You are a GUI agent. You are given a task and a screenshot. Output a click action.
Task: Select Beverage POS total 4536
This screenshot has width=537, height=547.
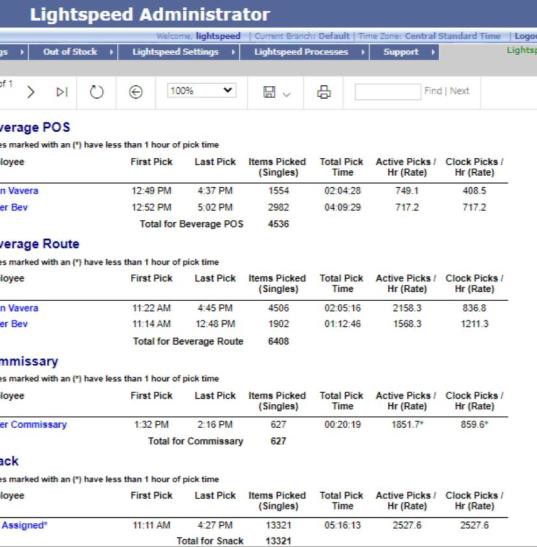pyautogui.click(x=278, y=224)
